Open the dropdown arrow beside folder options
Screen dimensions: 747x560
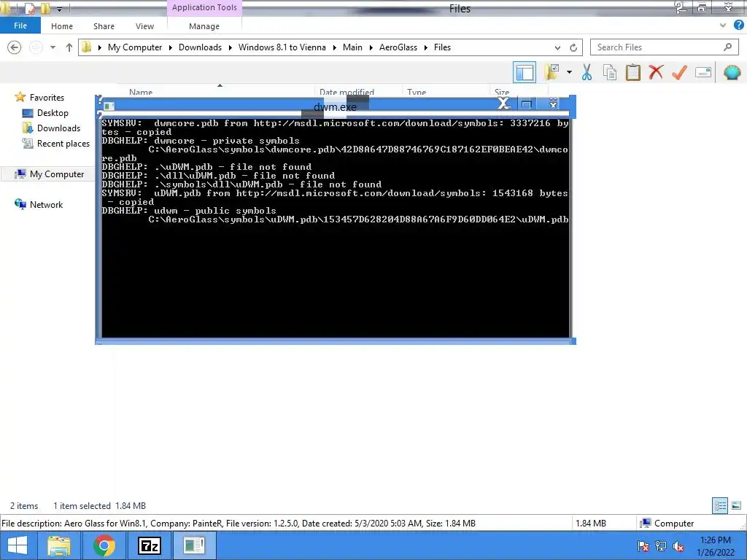[x=569, y=72]
